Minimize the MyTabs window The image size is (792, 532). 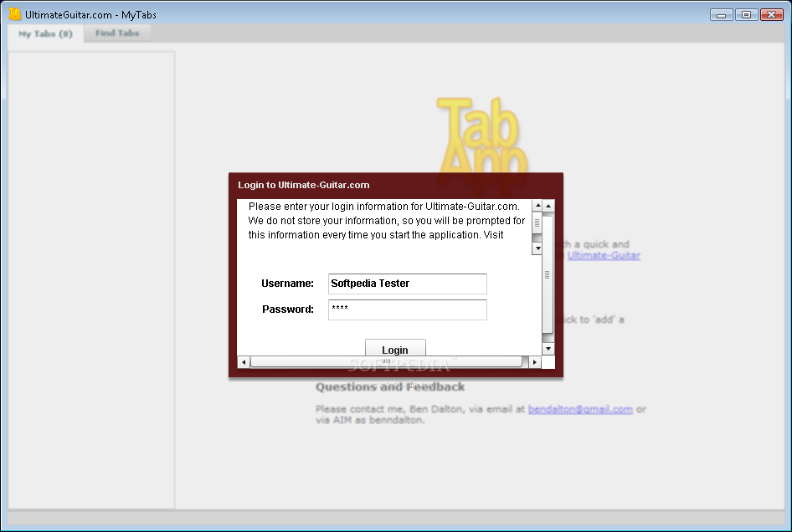tap(721, 14)
